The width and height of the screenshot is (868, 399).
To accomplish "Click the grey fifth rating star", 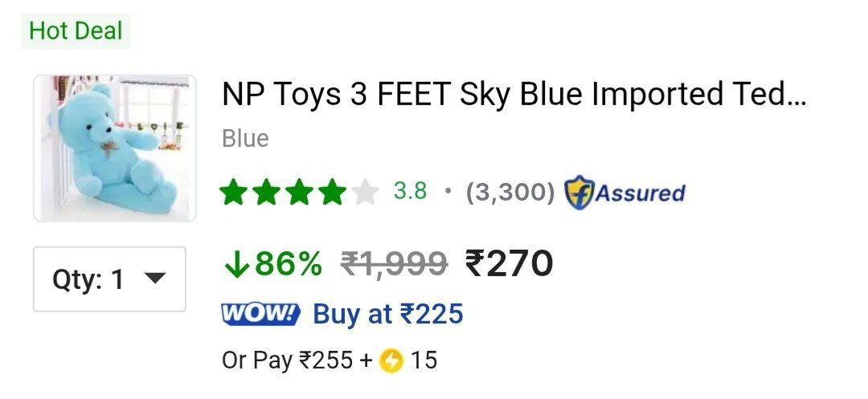I will coord(365,193).
